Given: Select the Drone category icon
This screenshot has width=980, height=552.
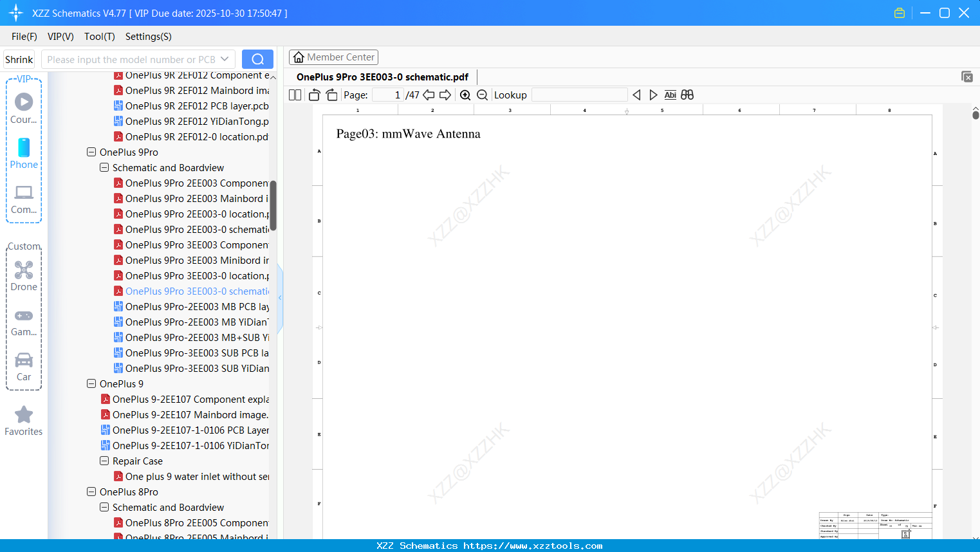Looking at the screenshot, I should (24, 276).
